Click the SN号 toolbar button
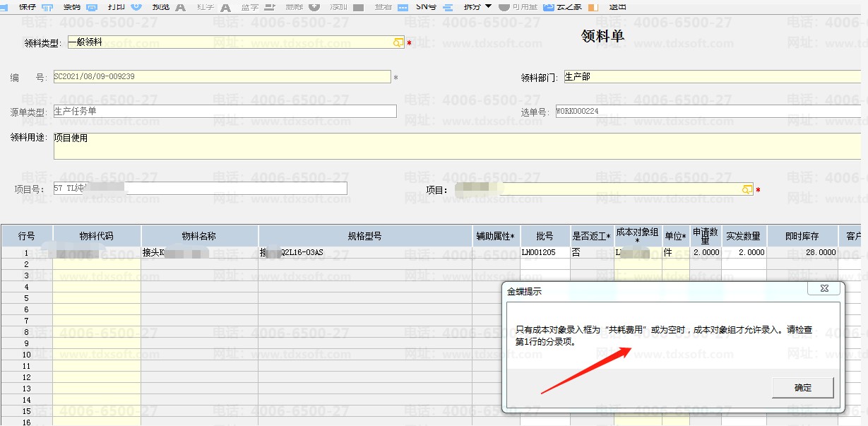 pyautogui.click(x=426, y=6)
